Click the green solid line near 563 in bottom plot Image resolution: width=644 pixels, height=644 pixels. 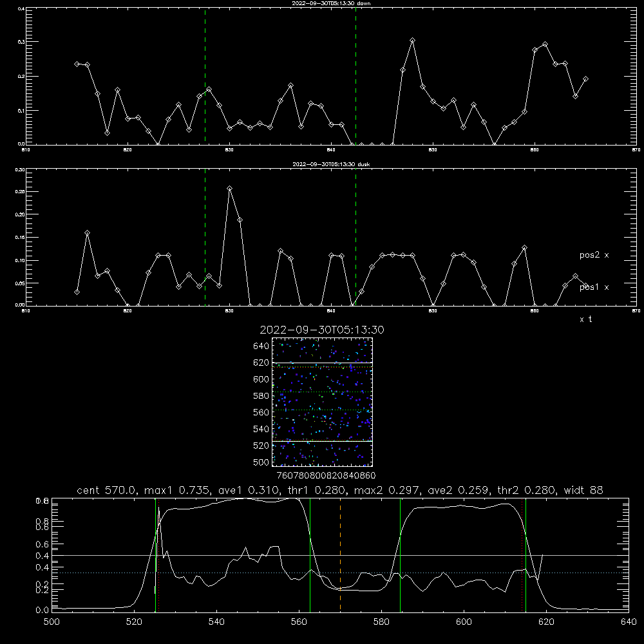tap(310, 554)
